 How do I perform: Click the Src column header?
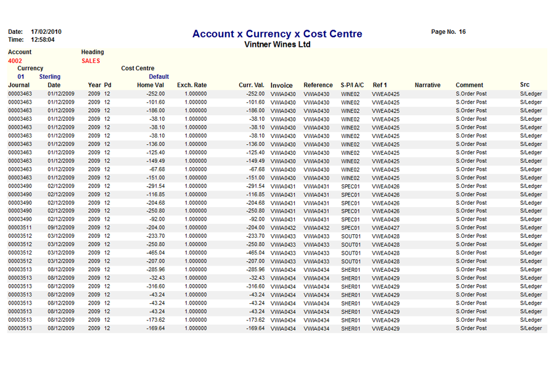525,84
